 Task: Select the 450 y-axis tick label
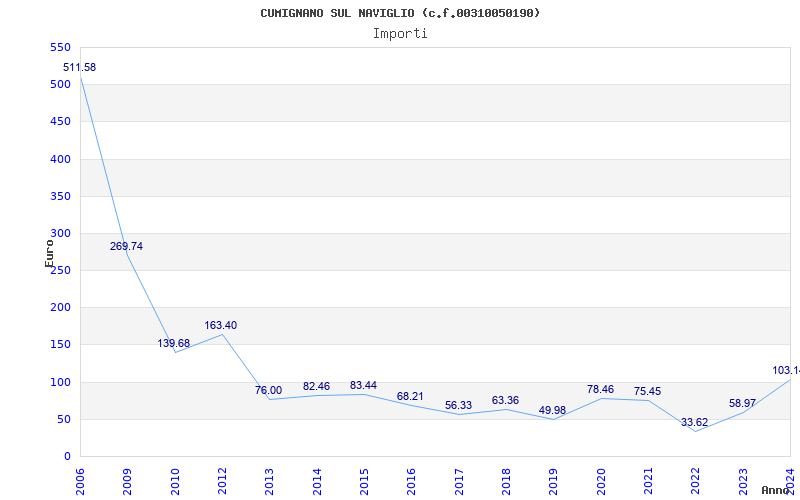[x=60, y=122]
